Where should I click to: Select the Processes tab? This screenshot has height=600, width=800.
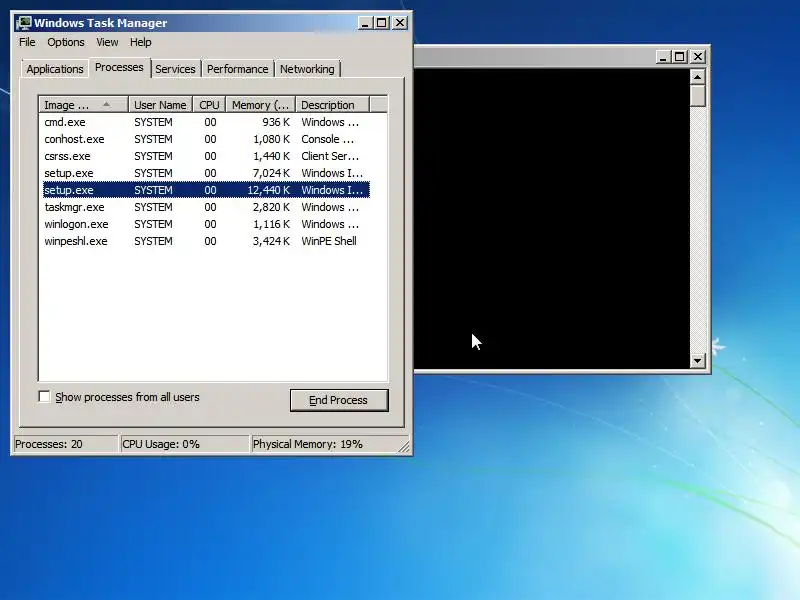(119, 67)
